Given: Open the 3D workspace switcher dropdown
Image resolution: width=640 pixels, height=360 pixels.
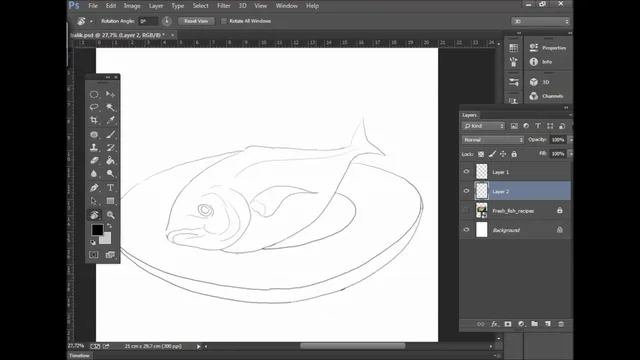Looking at the screenshot, I should (540, 21).
